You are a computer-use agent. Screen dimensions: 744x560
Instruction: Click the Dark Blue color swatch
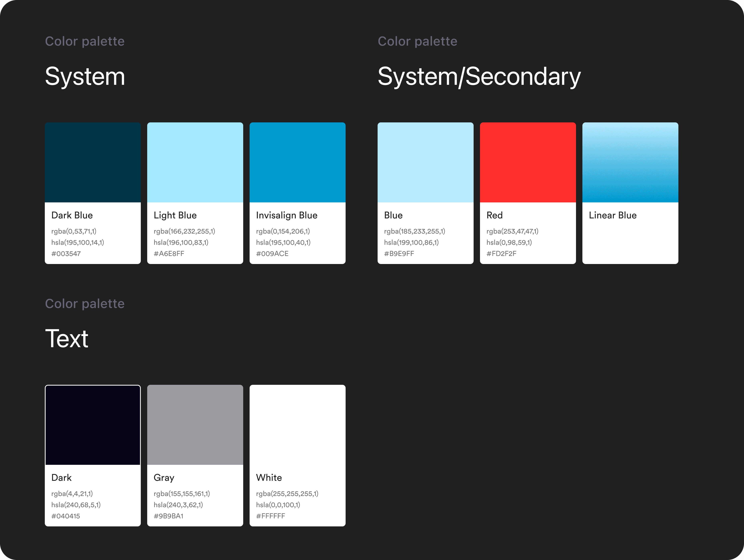click(92, 162)
